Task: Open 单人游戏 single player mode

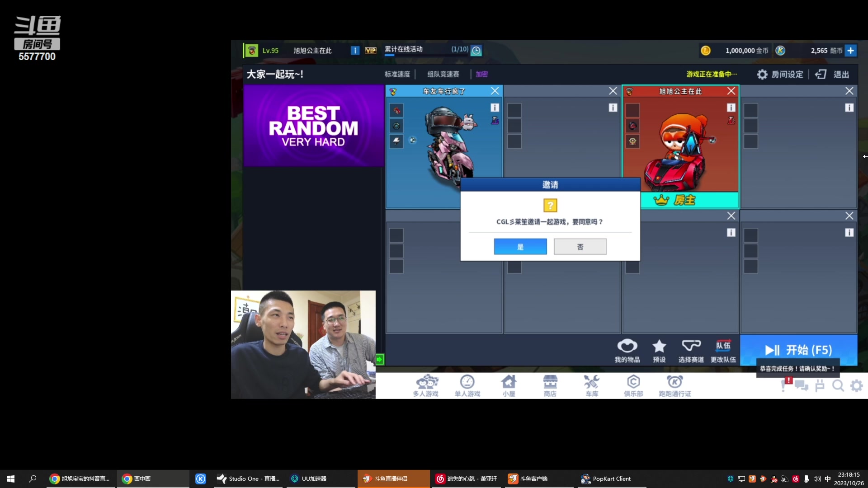Action: tap(467, 386)
